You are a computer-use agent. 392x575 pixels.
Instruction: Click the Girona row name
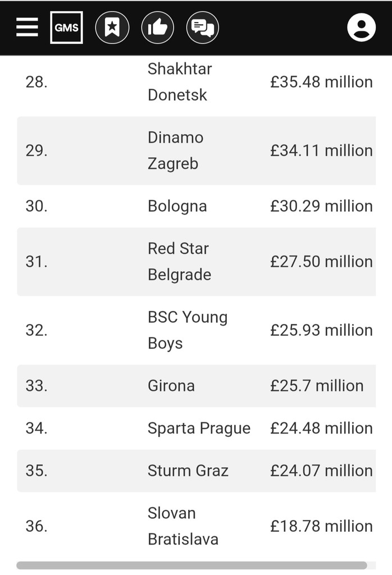point(171,386)
